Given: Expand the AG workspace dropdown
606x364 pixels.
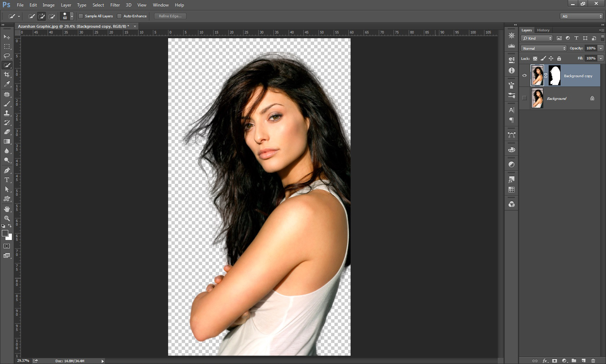Looking at the screenshot, I should (x=582, y=16).
